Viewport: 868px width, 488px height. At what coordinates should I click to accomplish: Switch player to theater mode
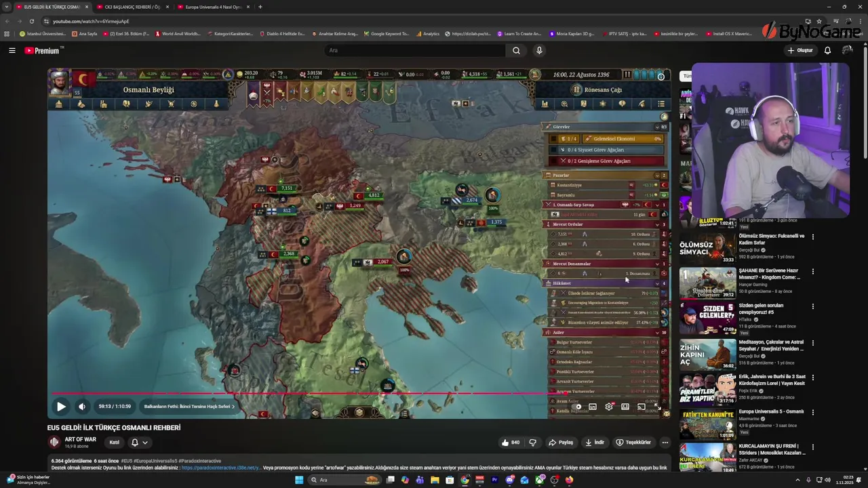click(x=625, y=407)
